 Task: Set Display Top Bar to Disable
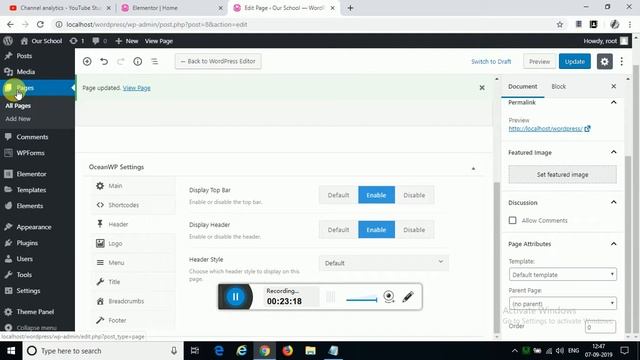[x=414, y=195]
